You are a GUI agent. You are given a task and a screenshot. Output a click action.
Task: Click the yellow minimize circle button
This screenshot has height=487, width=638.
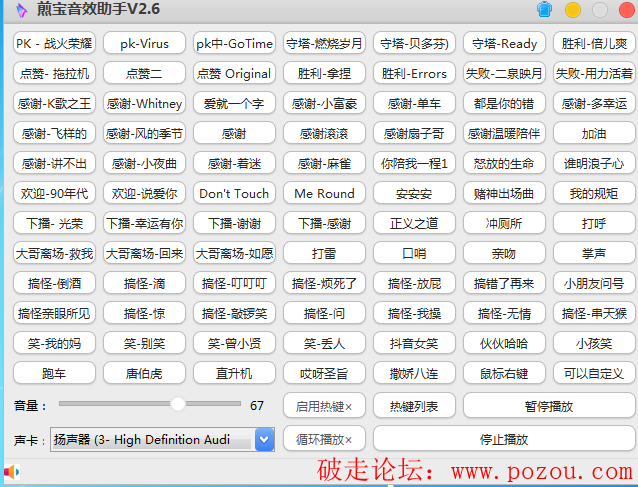[x=573, y=10]
